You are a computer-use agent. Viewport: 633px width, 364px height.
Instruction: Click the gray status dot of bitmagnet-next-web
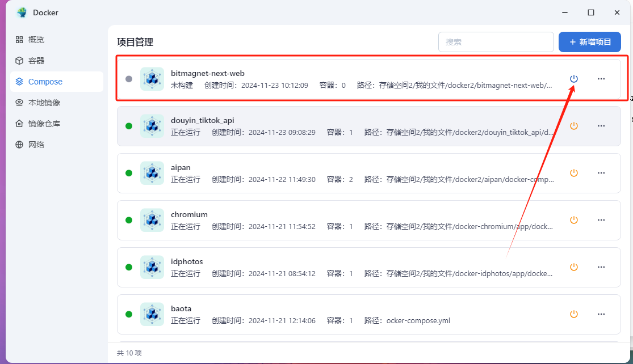(x=129, y=79)
